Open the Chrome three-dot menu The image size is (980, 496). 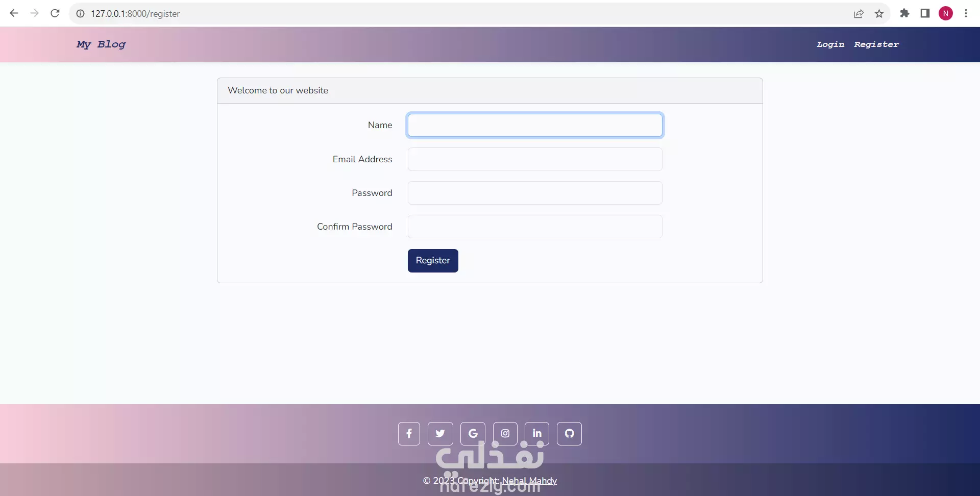[966, 13]
